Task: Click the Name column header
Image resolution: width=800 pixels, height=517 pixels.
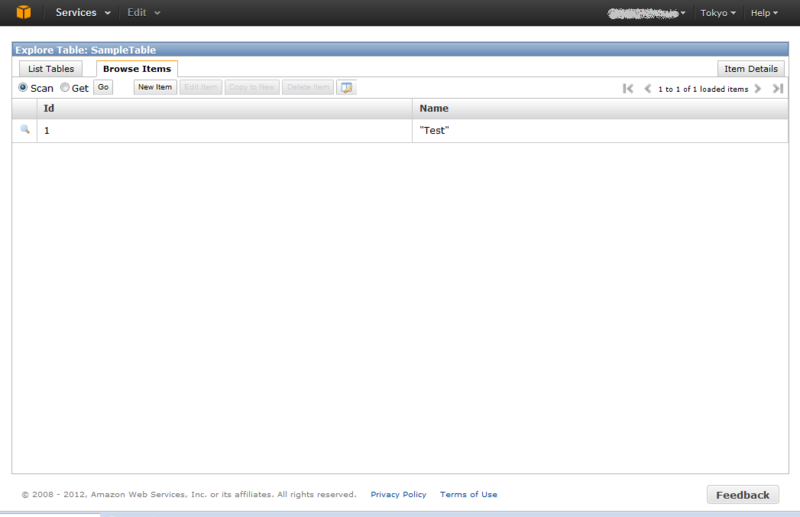Action: point(600,108)
